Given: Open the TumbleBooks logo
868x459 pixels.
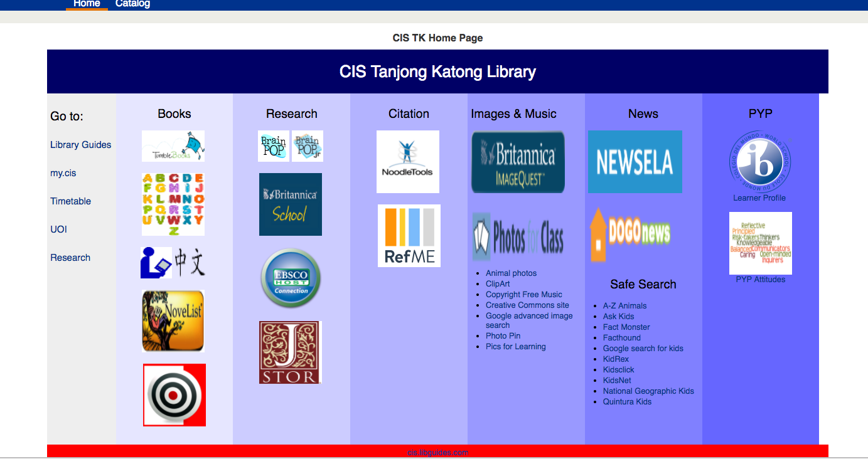Looking at the screenshot, I should (173, 146).
